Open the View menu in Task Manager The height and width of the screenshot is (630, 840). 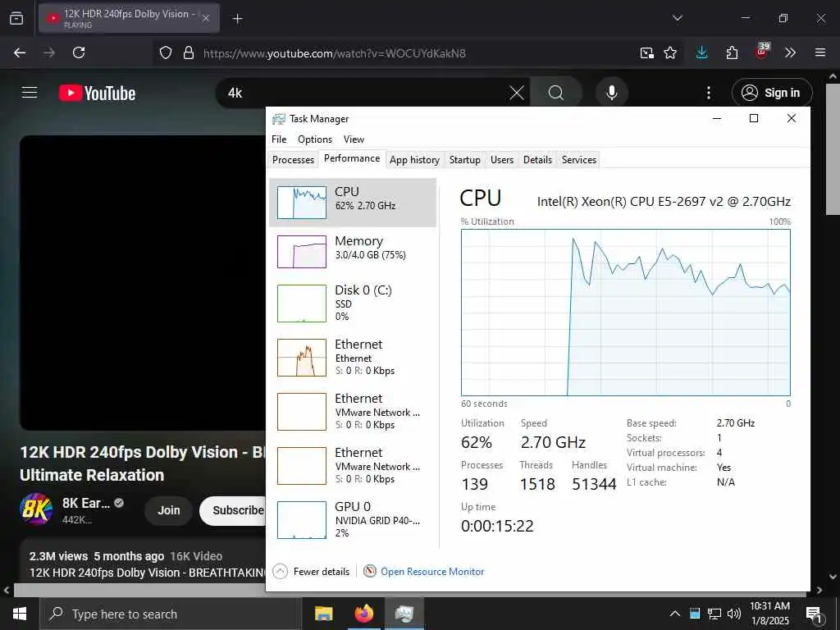[x=354, y=139]
